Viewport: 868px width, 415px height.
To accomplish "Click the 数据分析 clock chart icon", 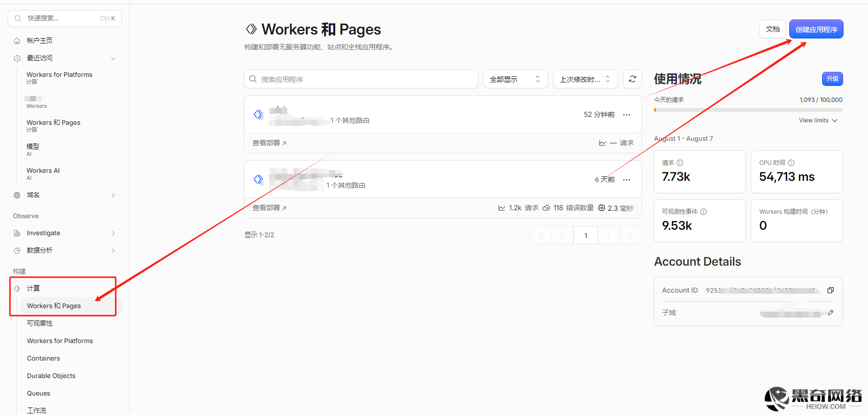I will click(17, 251).
